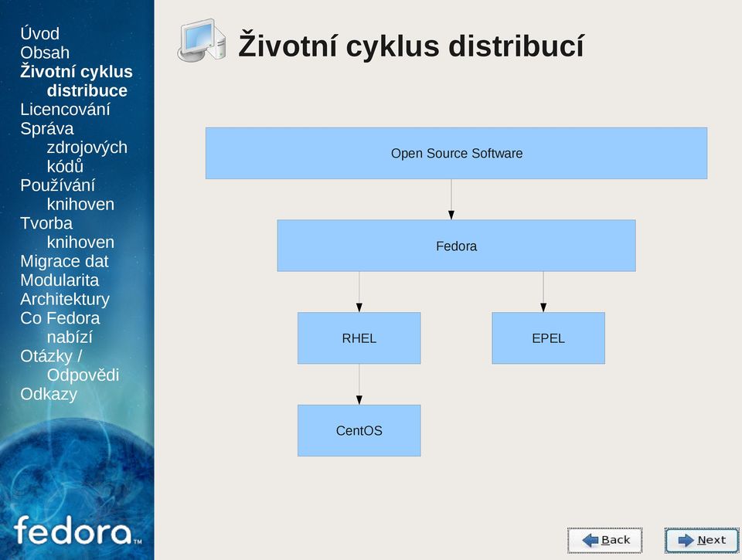Open Tvorba knihoven section

pos(67,232)
